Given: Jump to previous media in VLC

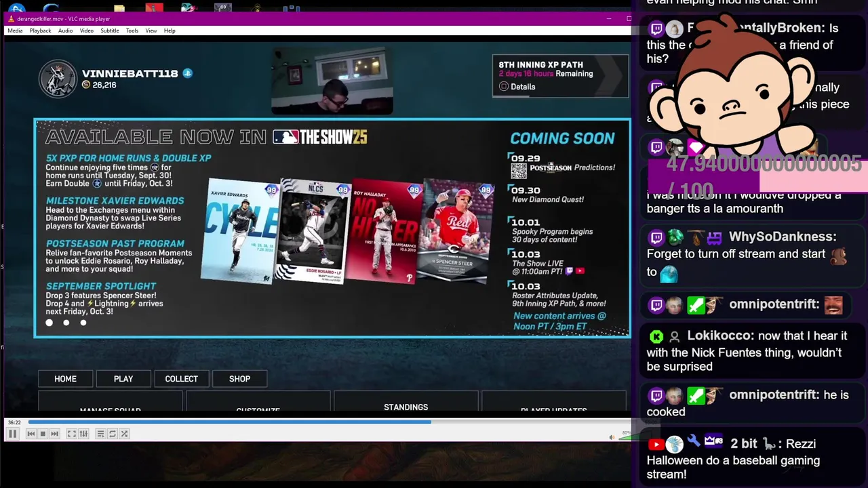Looking at the screenshot, I should coord(31,434).
